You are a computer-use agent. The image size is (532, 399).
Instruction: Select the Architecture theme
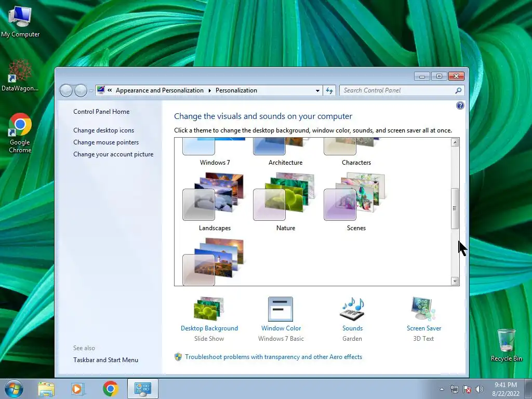pos(285,152)
